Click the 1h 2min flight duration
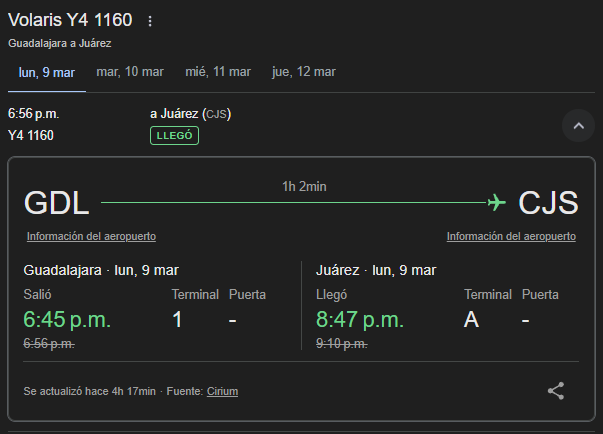 coord(306,187)
